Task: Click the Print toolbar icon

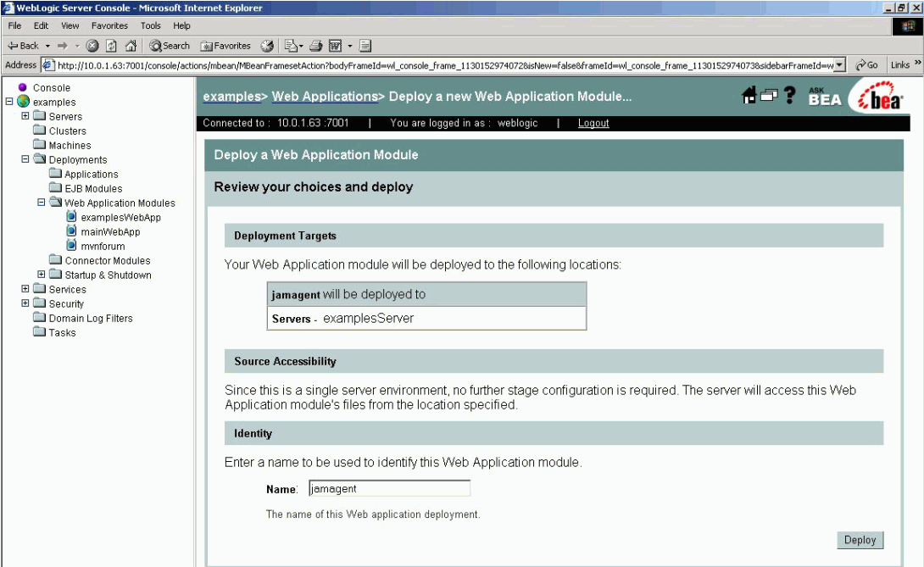Action: click(316, 44)
